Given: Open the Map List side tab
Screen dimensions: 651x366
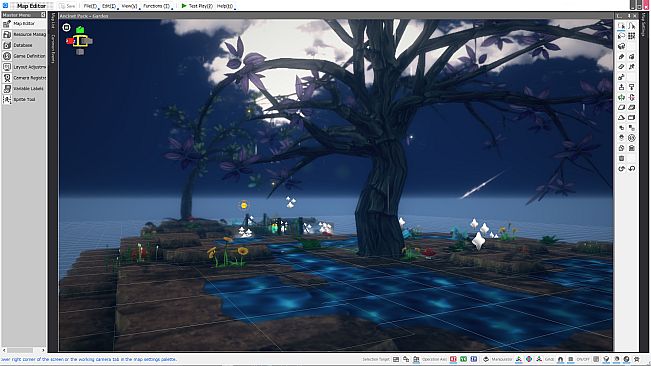Looking at the screenshot, I should 53,21.
